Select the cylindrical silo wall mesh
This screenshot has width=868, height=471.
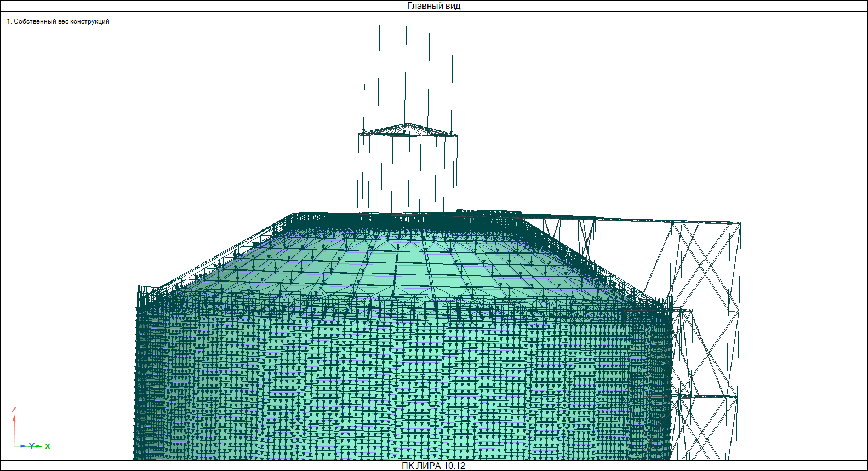click(x=384, y=383)
